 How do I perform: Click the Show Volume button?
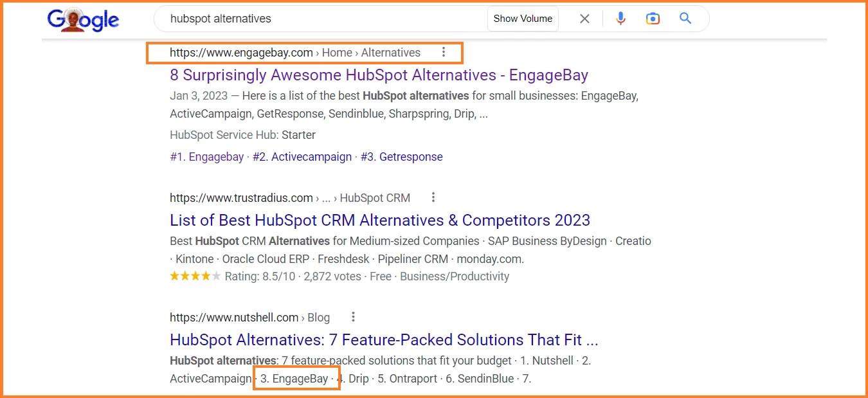tap(523, 19)
